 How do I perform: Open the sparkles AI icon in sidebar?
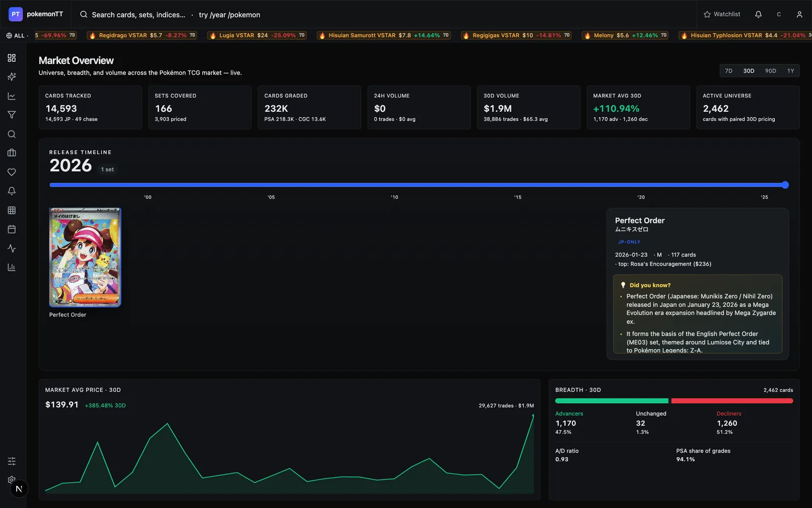click(12, 77)
